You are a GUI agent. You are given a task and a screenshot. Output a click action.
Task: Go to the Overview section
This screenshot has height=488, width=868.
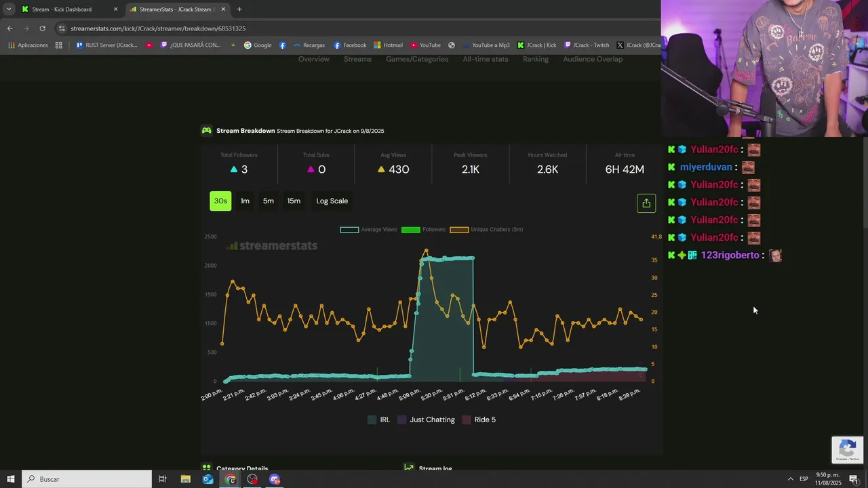[x=313, y=59]
